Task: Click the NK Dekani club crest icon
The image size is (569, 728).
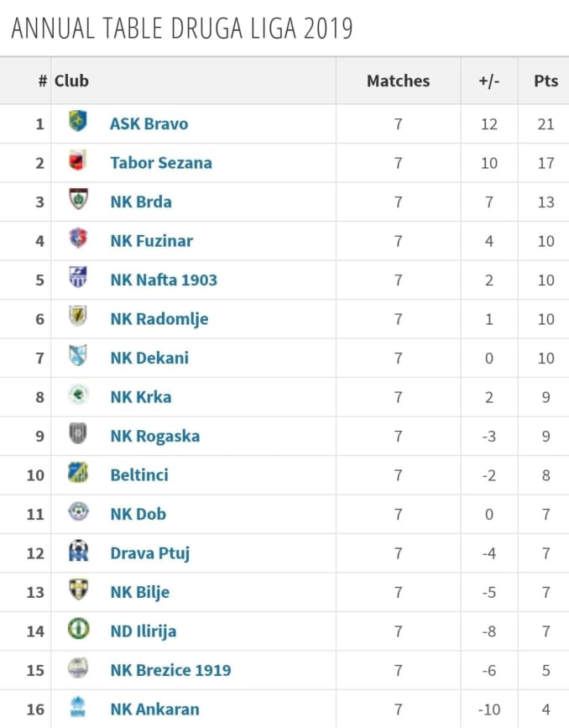Action: [78, 357]
